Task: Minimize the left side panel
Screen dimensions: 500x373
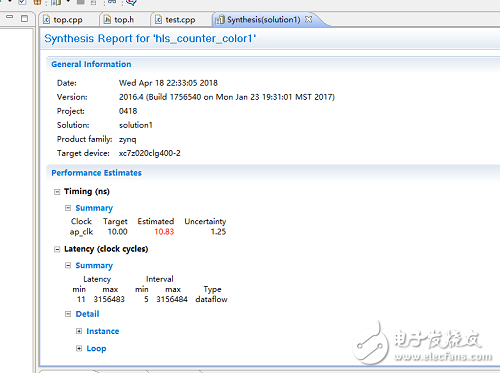Action: click(10, 17)
